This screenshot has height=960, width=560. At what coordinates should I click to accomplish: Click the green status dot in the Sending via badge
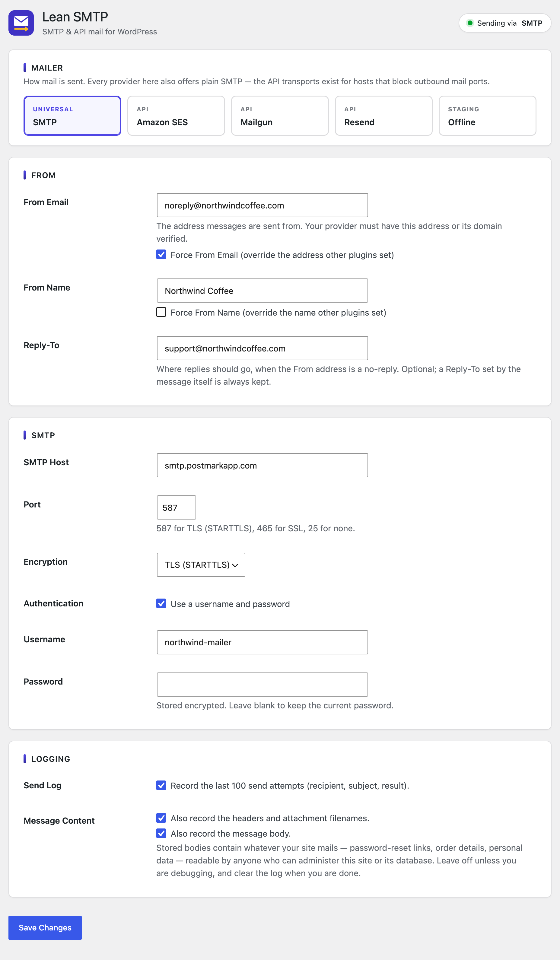click(x=470, y=23)
